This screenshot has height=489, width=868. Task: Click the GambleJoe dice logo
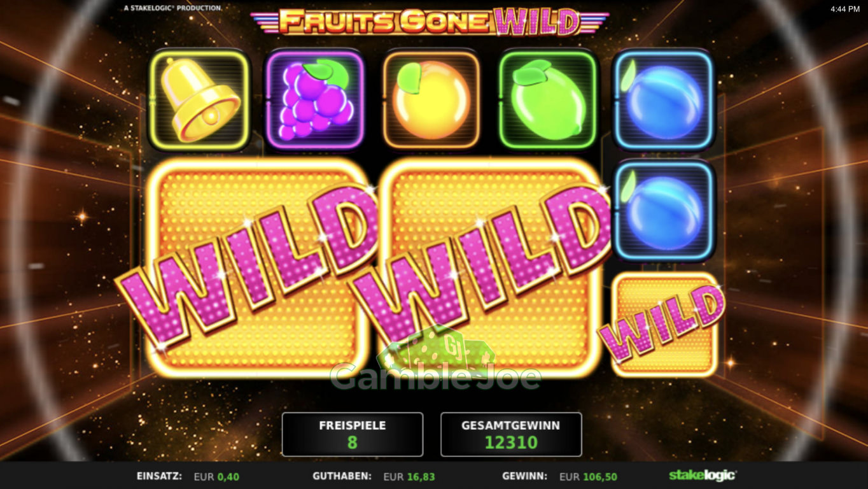point(435,348)
